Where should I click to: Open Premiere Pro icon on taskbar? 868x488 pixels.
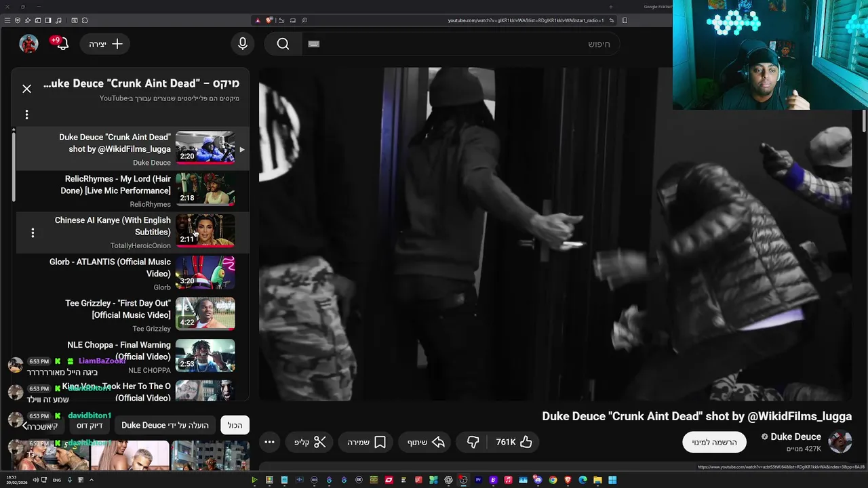[479, 480]
